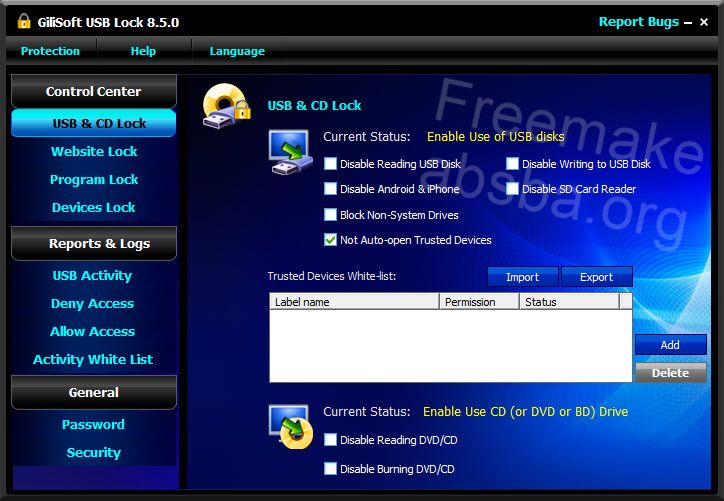Open the Help menu
The image size is (724, 501).
[143, 51]
